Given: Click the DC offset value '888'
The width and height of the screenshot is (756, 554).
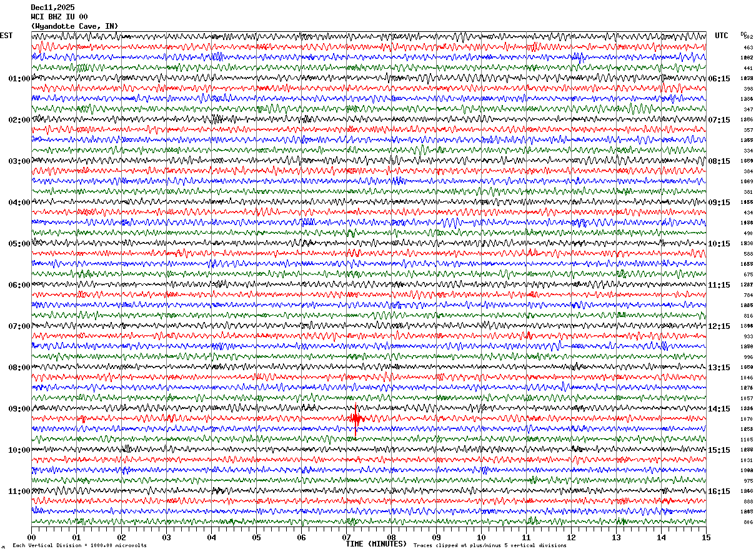Looking at the screenshot, I should (748, 501).
